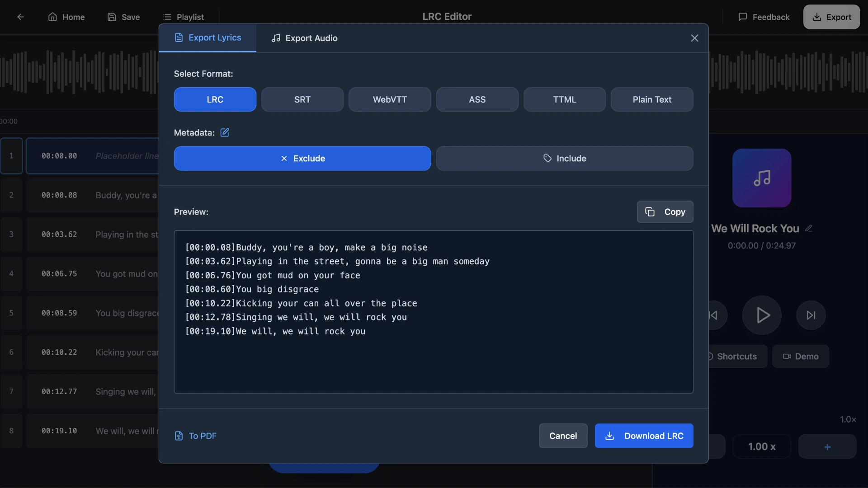This screenshot has width=868, height=488.
Task: Play the song We Will Rock You
Action: [762, 315]
